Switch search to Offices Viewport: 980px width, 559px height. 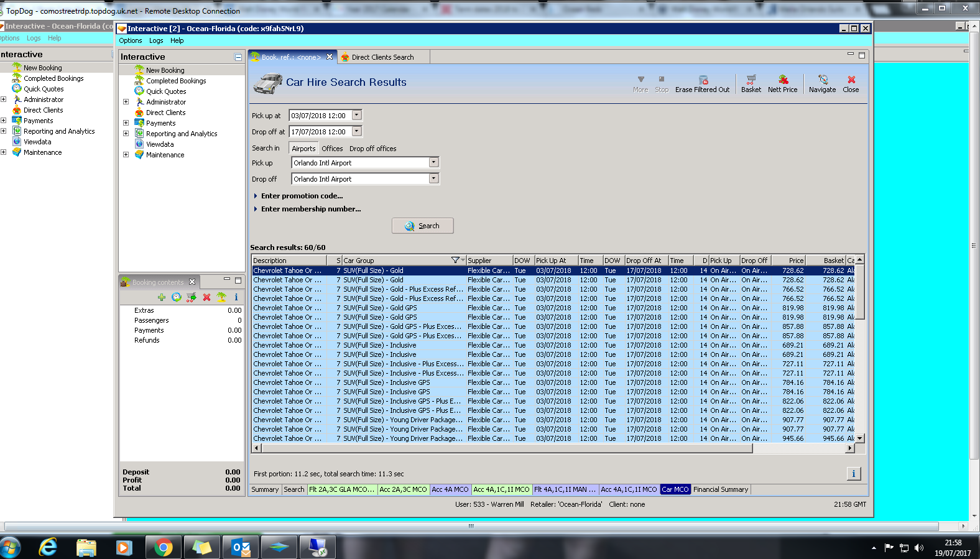pyautogui.click(x=332, y=149)
